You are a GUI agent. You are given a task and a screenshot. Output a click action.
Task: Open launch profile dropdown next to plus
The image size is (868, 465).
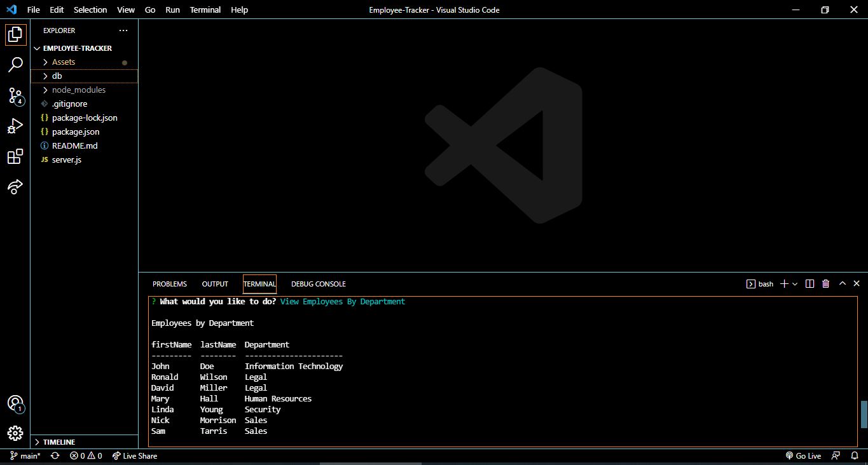coord(795,284)
